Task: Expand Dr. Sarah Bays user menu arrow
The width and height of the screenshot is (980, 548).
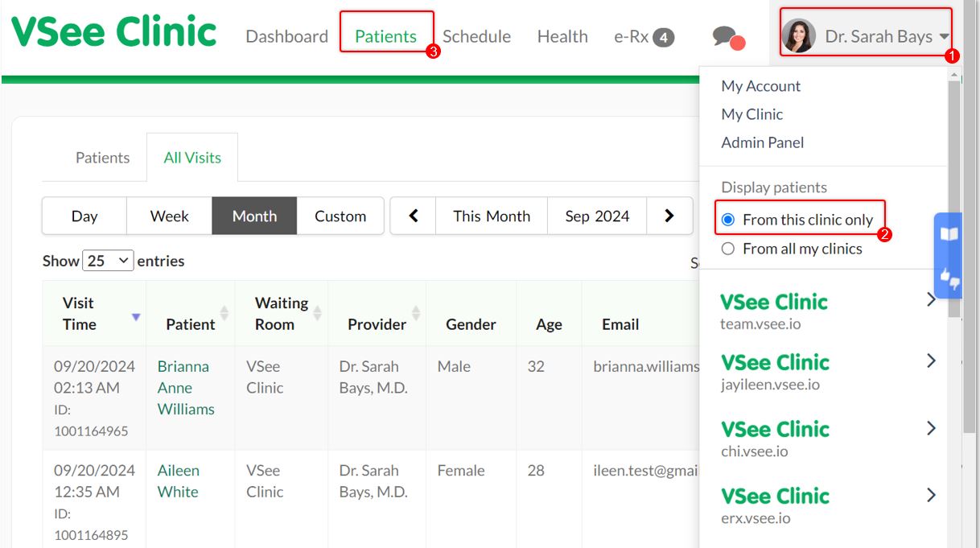Action: (x=944, y=36)
